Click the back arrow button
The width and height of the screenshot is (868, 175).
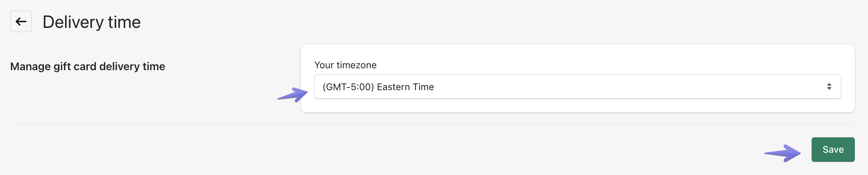coord(21,21)
